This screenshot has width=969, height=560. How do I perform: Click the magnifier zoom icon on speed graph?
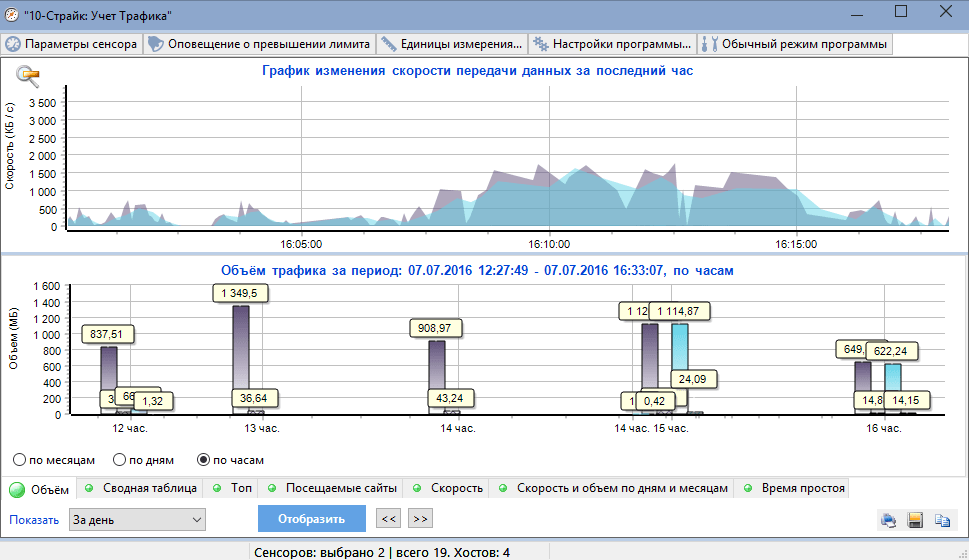coord(28,75)
